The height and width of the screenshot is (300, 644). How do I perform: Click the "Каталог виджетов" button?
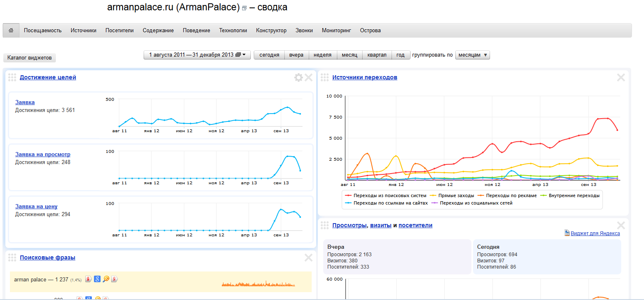(29, 57)
